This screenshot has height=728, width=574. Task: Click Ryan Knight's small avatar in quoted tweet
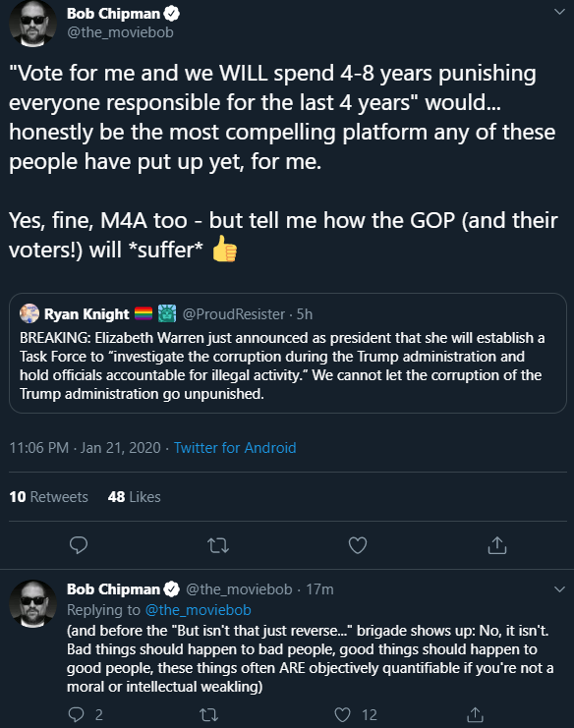29,313
